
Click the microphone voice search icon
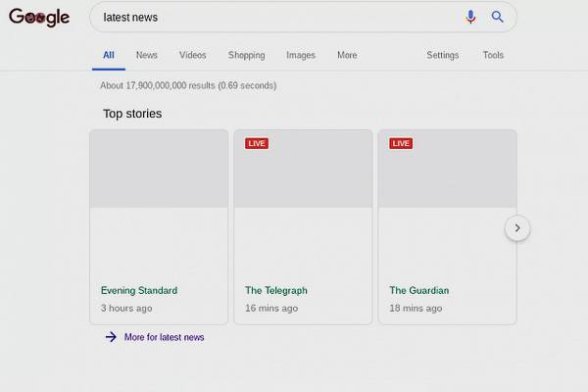(470, 17)
